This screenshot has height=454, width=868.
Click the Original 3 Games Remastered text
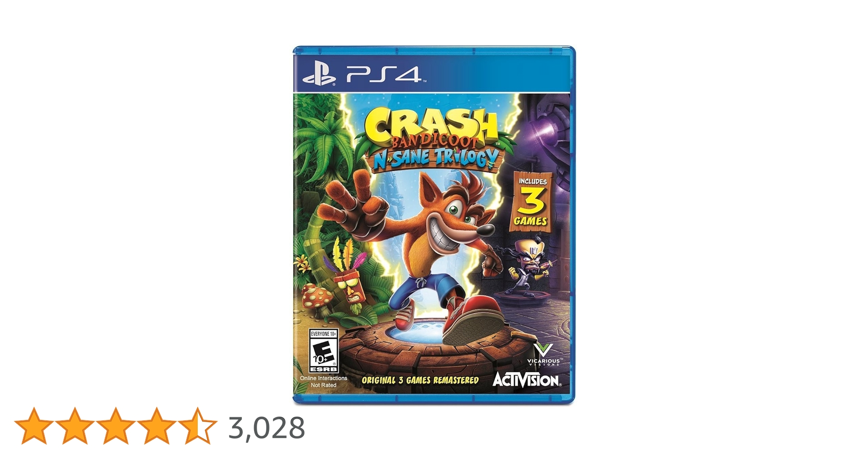[420, 380]
